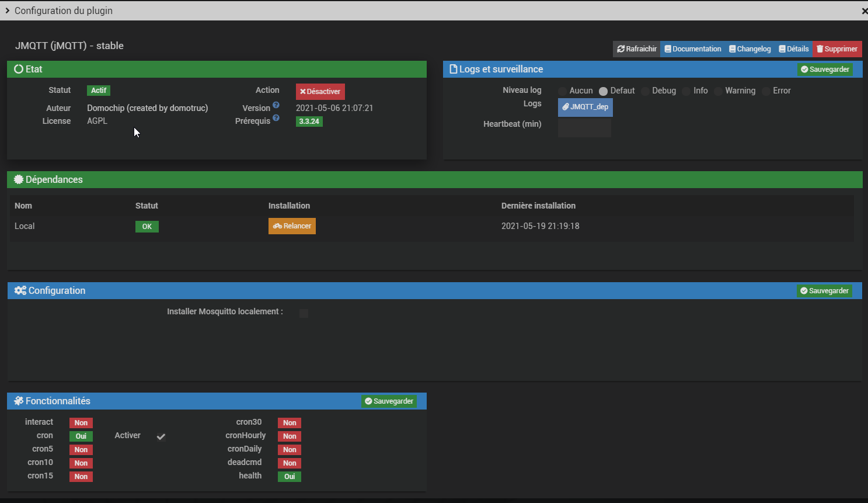
Task: Click the cronHourly Non badge
Action: point(290,436)
